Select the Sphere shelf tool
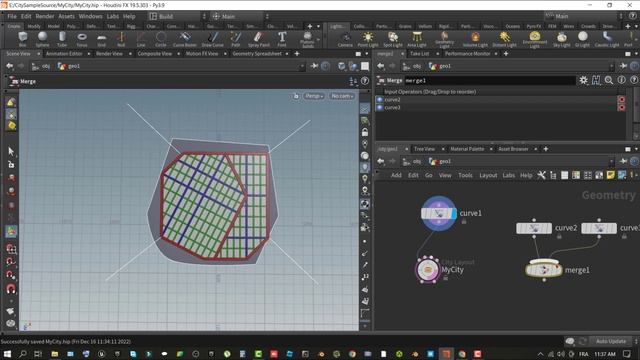 coord(42,39)
